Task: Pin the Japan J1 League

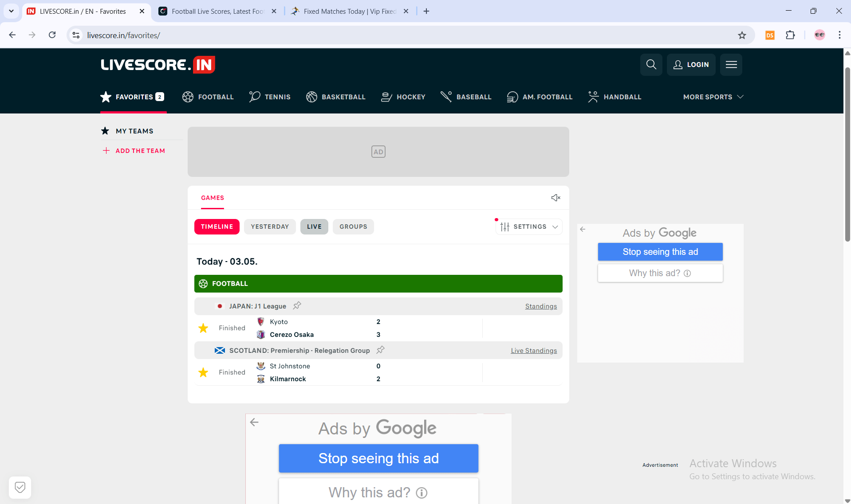Action: point(297,305)
